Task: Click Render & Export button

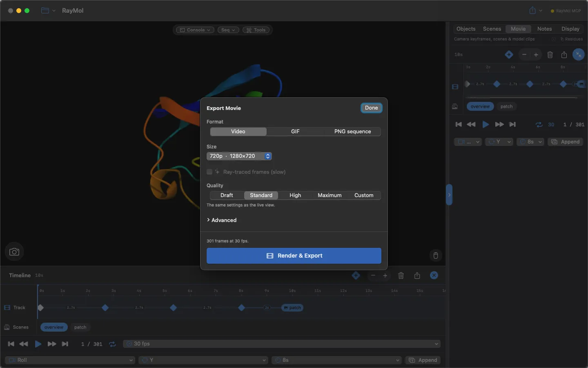Action: click(x=294, y=256)
